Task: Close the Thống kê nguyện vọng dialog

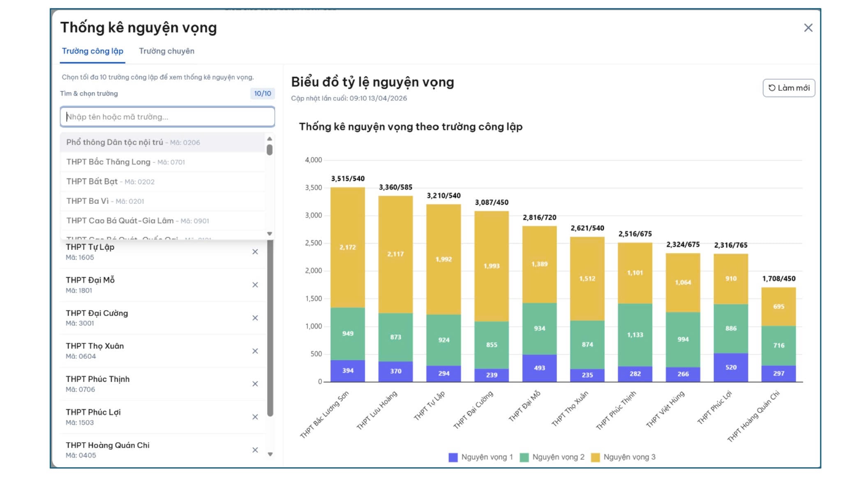Action: tap(808, 28)
